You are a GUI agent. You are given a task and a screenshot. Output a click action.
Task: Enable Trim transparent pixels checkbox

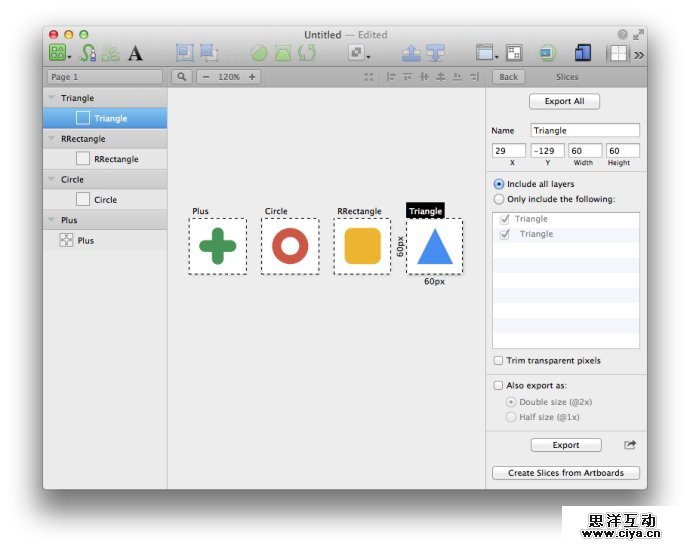point(498,361)
